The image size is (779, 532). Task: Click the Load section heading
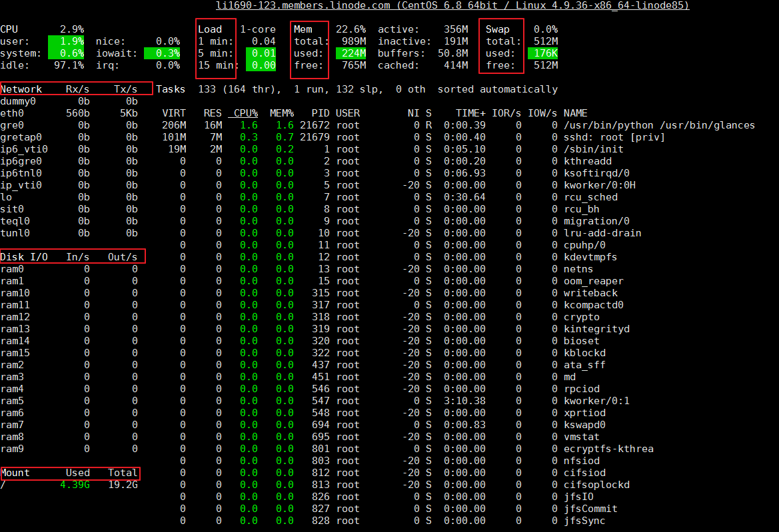click(210, 29)
